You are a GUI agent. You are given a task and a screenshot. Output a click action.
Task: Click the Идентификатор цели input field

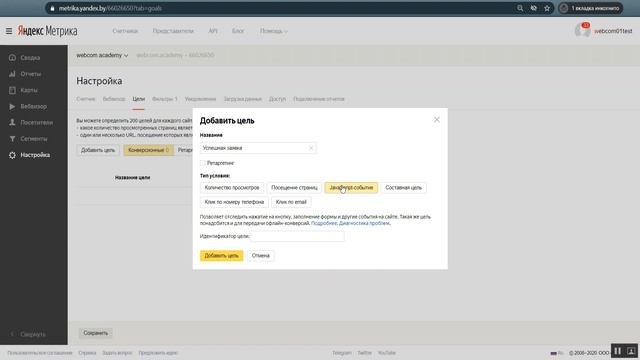[x=297, y=236]
